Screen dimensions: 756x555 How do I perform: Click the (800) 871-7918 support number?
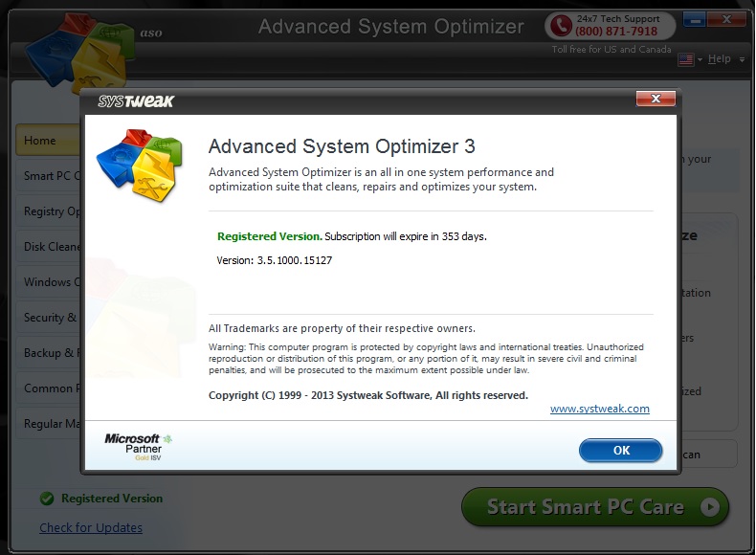(616, 32)
